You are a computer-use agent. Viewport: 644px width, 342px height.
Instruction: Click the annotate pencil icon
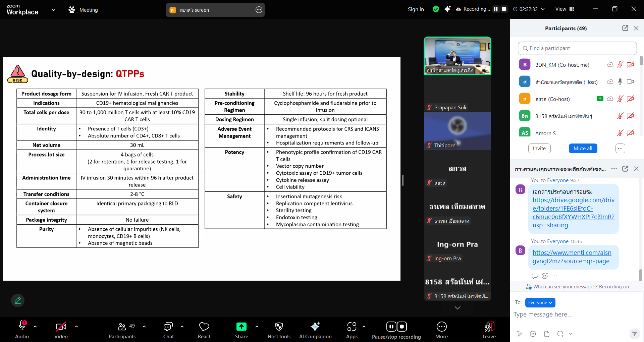coord(18,300)
